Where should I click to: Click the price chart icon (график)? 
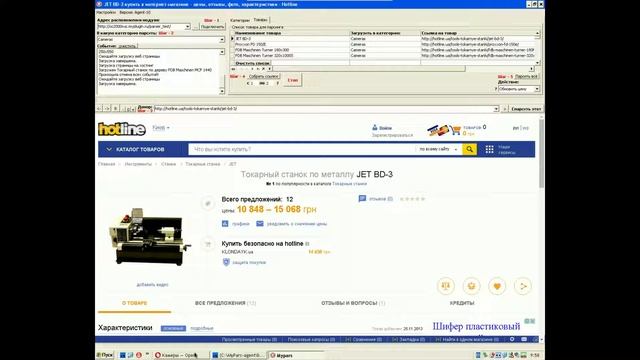tap(225, 224)
